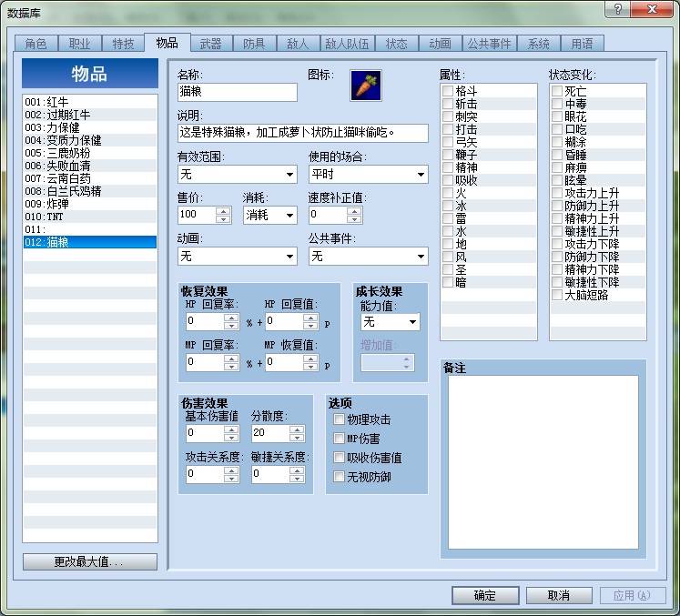
Task: Toggle the MP伤害 checkbox
Action: point(339,439)
